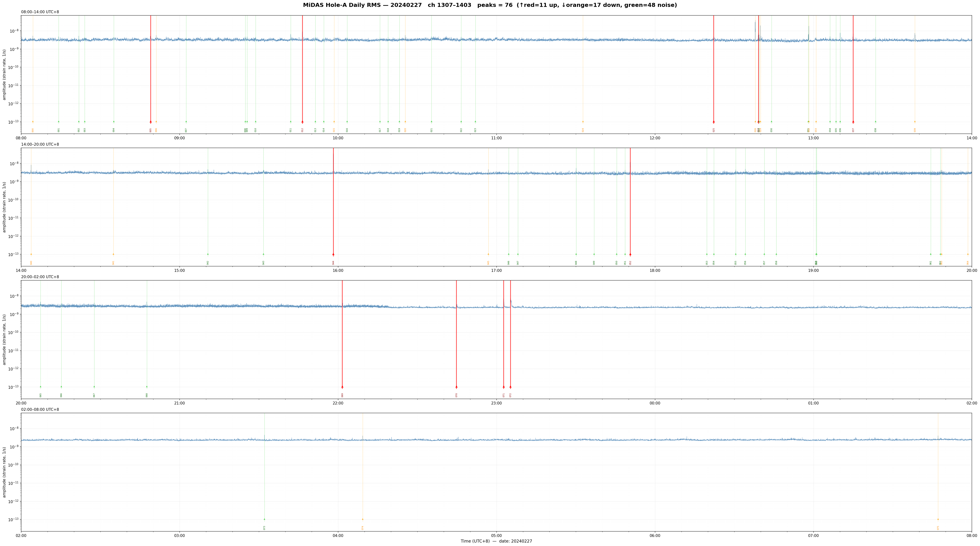Screen dimensions: 980x546
Task: Click orange triangle marker 006 beside red 005
Action: point(156,122)
